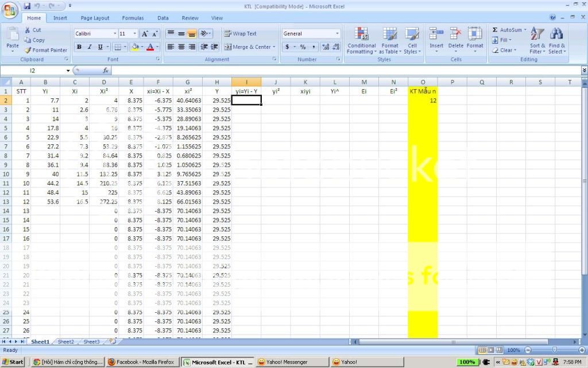Toggle Bold formatting
588x368 pixels.
click(x=79, y=47)
